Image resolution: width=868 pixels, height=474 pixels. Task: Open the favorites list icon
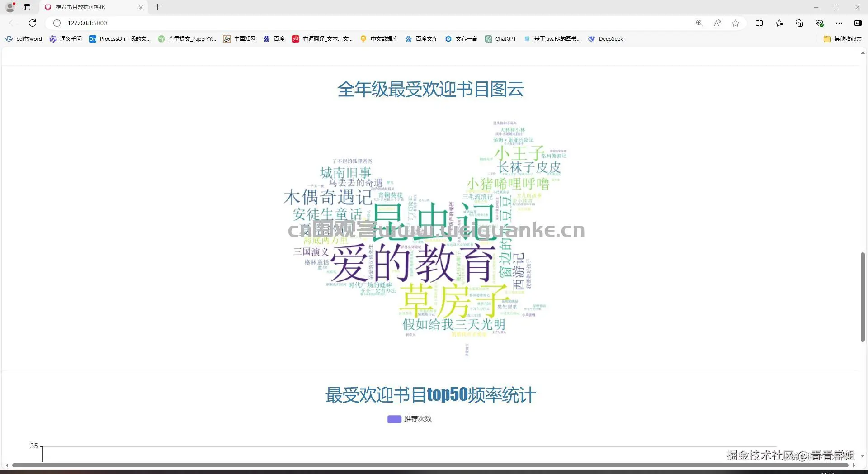(x=779, y=23)
